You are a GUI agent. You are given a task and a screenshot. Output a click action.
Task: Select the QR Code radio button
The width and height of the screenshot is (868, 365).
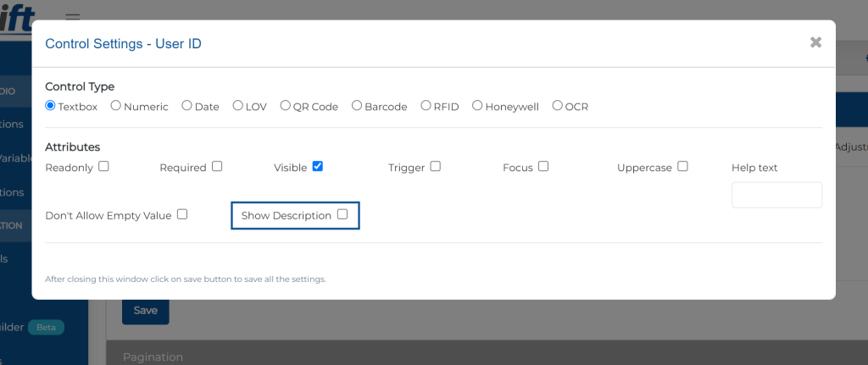coord(285,105)
